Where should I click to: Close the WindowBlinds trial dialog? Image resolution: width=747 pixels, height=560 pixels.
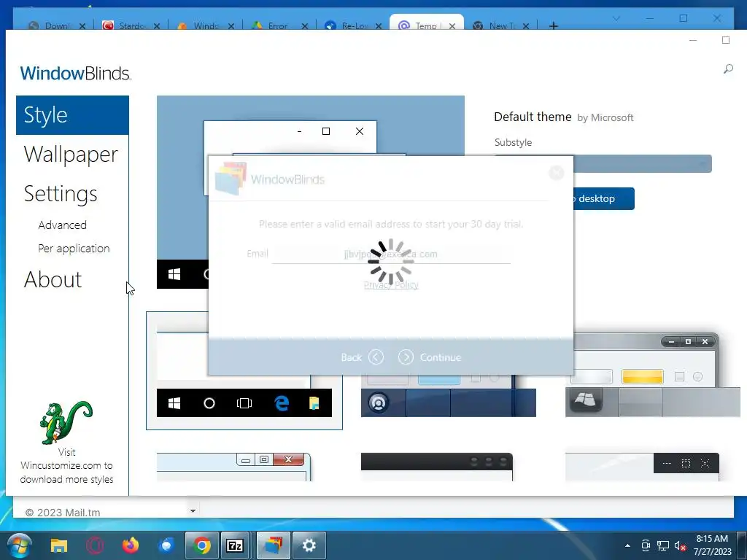(x=556, y=172)
